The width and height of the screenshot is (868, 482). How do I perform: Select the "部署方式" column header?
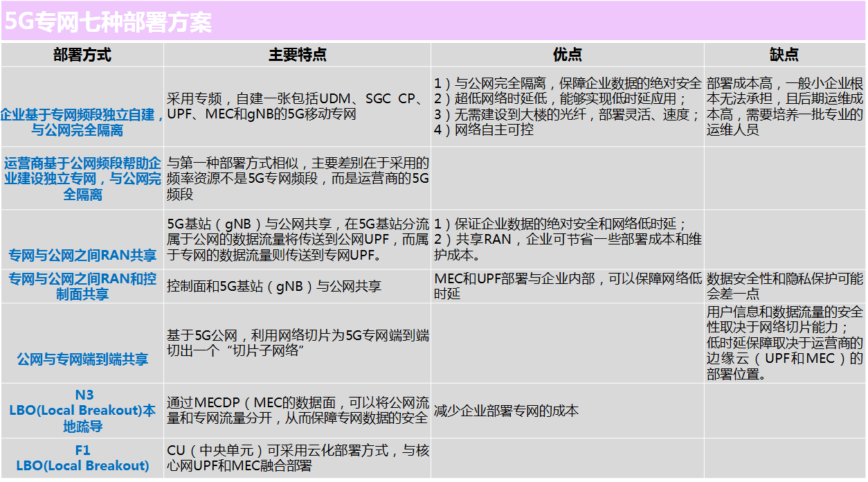(x=82, y=55)
